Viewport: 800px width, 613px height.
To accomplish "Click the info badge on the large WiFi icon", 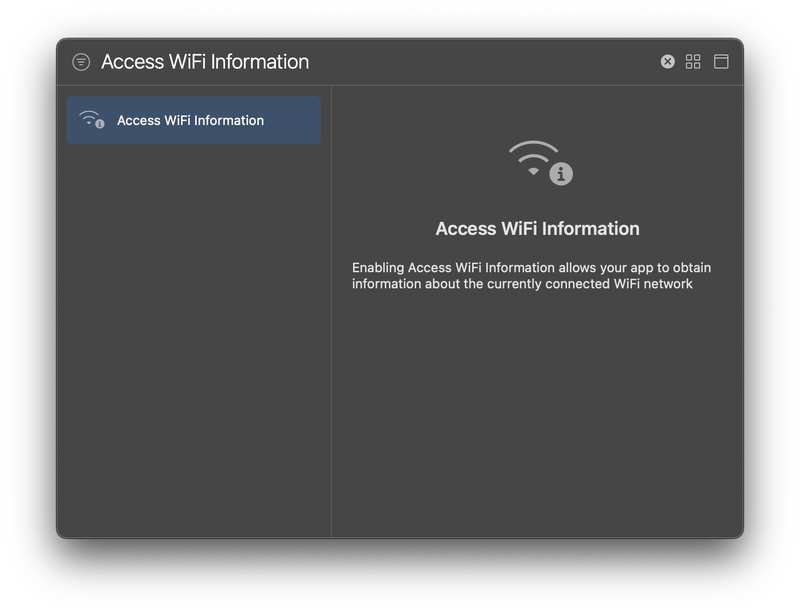I will [561, 174].
